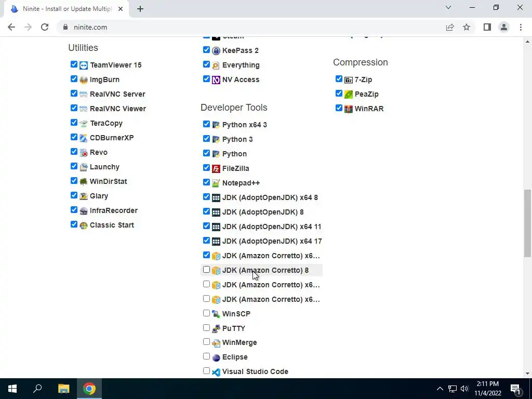The height and width of the screenshot is (399, 532).
Task: Click the InfraRecorder icon
Action: (84, 211)
